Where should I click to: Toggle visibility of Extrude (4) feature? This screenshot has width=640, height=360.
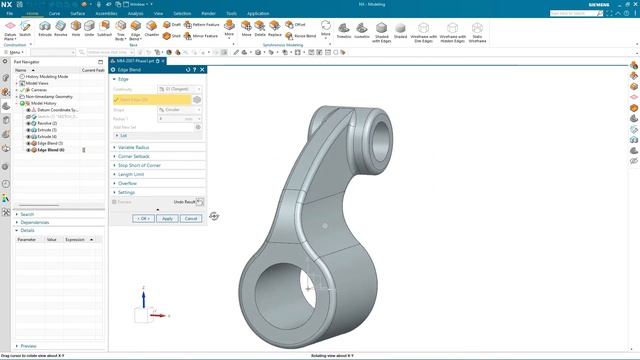point(29,137)
